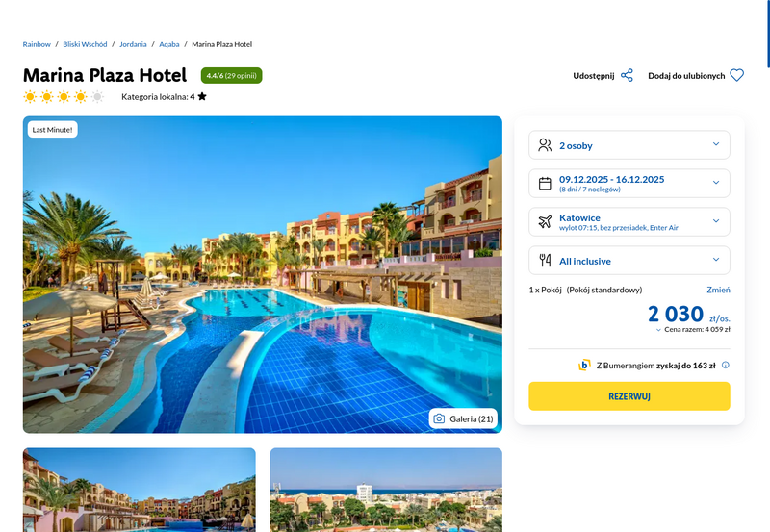Click Zmień to change the room
Image resolution: width=770 pixels, height=532 pixels.
718,290
